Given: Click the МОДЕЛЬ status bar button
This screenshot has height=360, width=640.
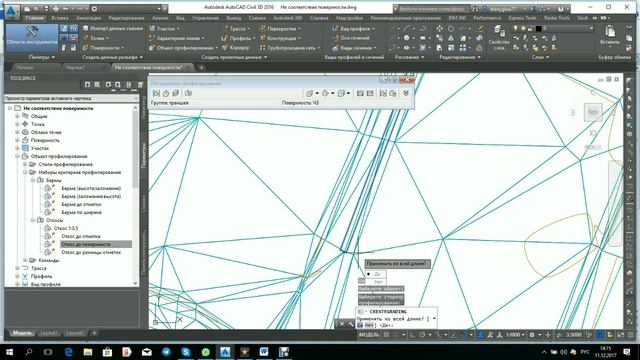Looking at the screenshot, I should point(369,335).
